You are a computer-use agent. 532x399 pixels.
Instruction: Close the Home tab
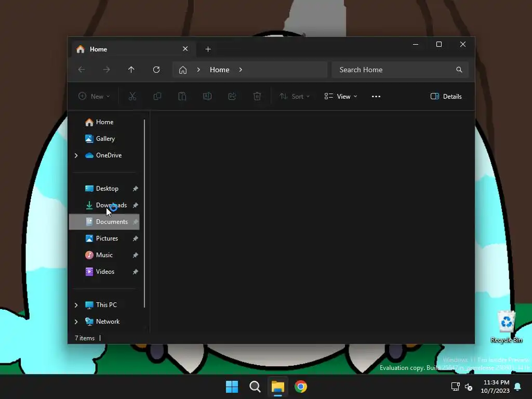pos(185,49)
